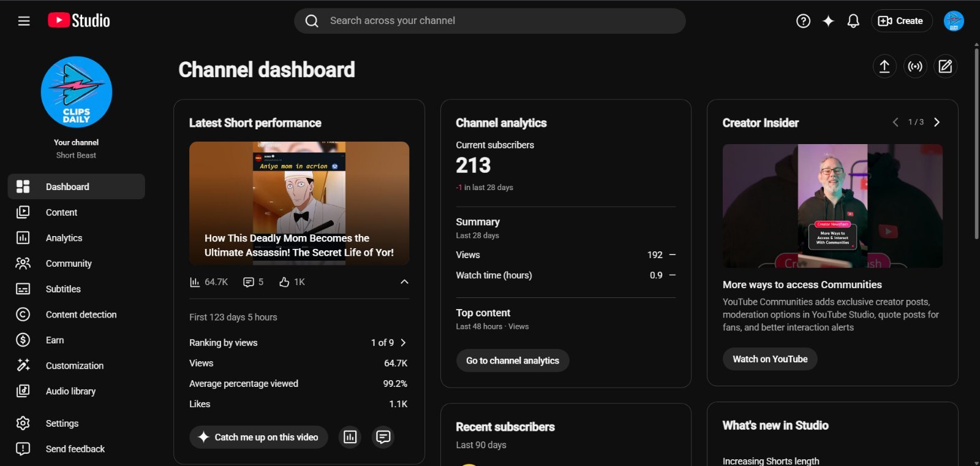
Task: Click the Settings gear icon
Action: click(x=23, y=423)
